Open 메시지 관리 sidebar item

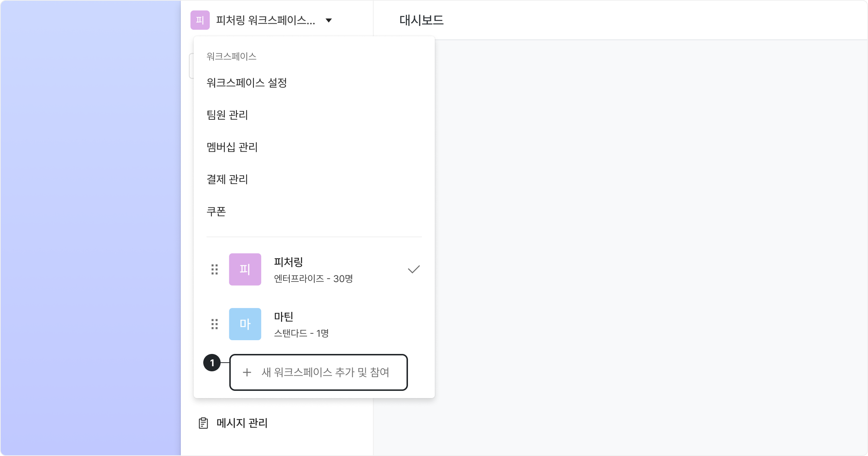click(242, 423)
